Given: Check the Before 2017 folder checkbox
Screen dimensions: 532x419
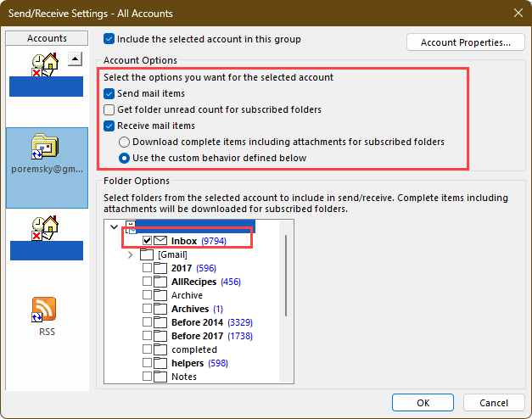Looking at the screenshot, I should click(x=147, y=336).
